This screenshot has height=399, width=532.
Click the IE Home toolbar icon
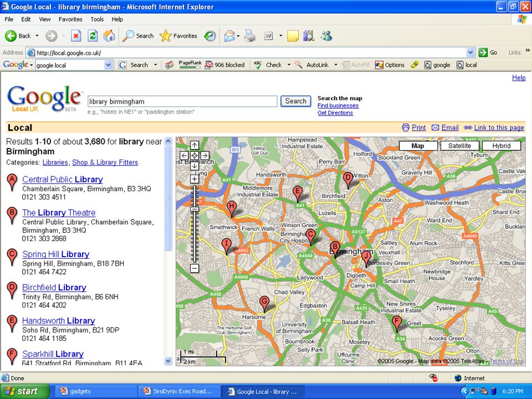click(109, 35)
